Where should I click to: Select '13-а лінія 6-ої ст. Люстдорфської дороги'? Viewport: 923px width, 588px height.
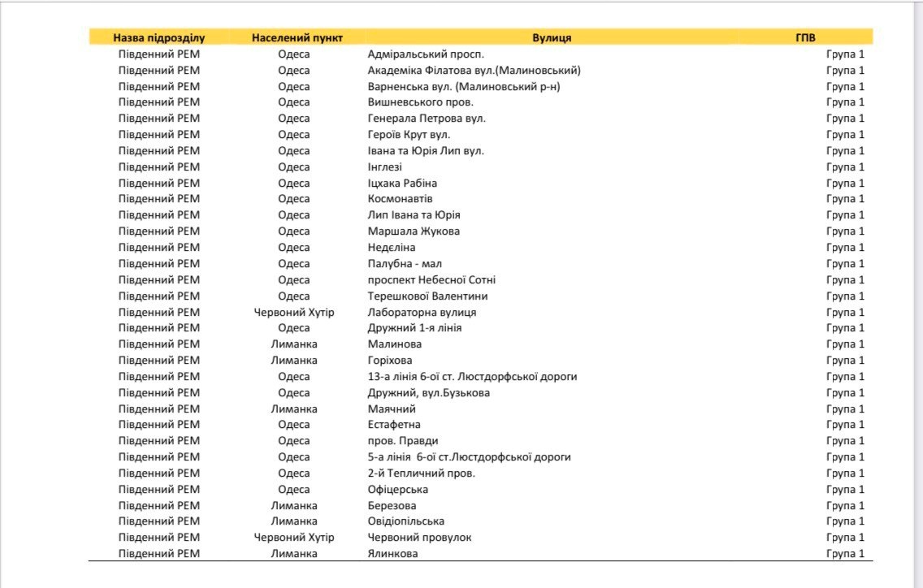pyautogui.click(x=472, y=377)
